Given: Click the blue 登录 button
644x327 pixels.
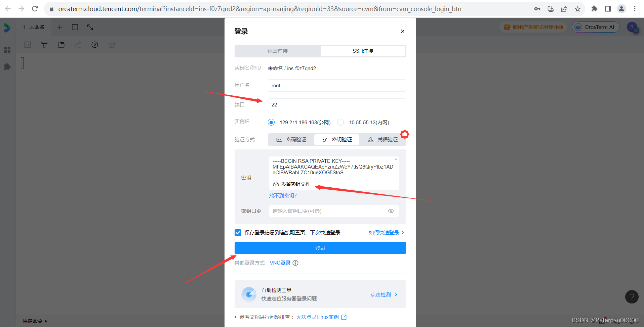Looking at the screenshot, I should (320, 248).
